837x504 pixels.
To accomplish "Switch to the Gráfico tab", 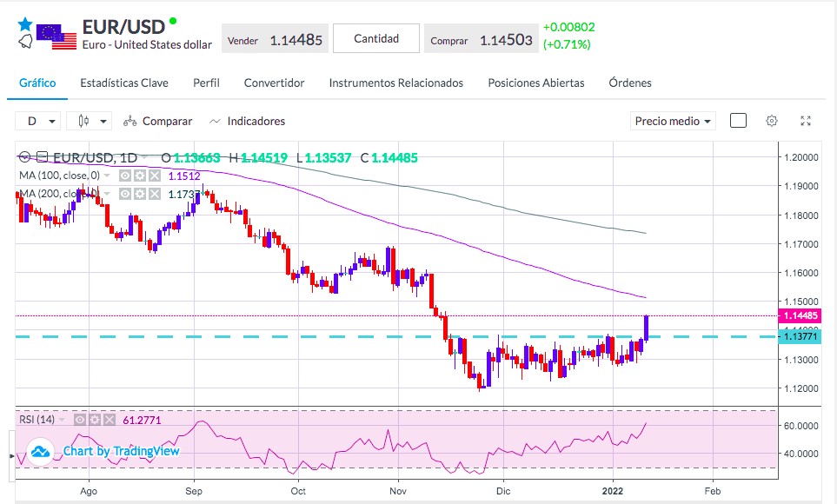I will point(37,83).
